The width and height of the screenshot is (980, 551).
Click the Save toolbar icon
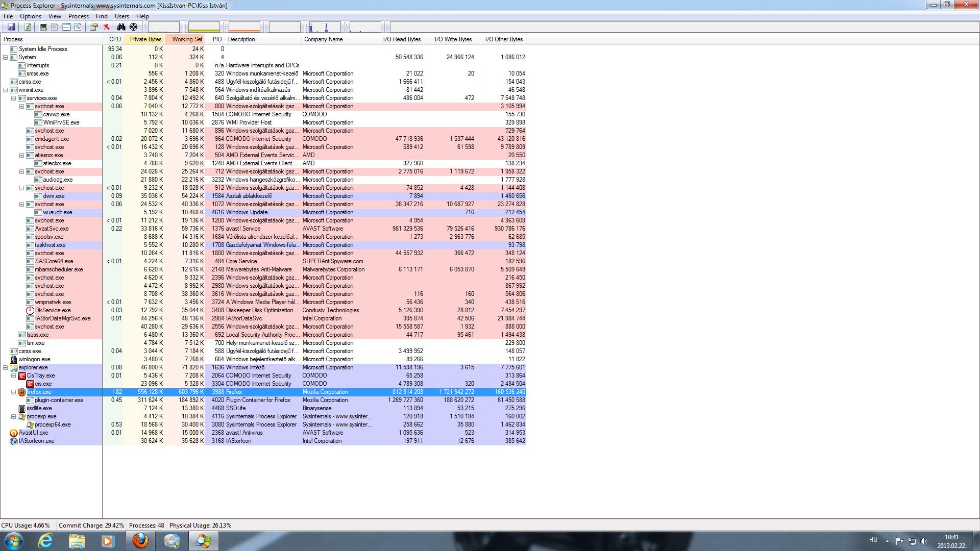point(11,27)
